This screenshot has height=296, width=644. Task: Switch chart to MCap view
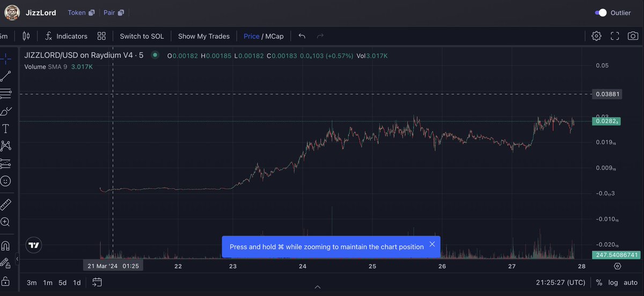pyautogui.click(x=275, y=36)
